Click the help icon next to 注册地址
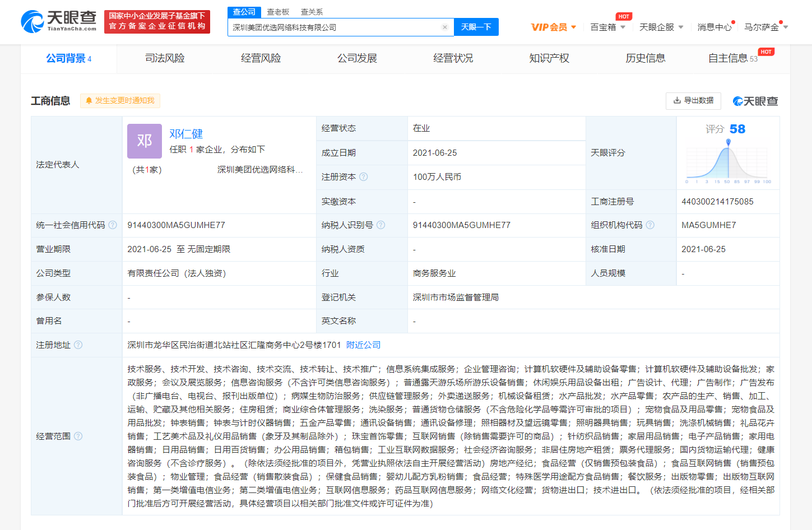 [78, 345]
